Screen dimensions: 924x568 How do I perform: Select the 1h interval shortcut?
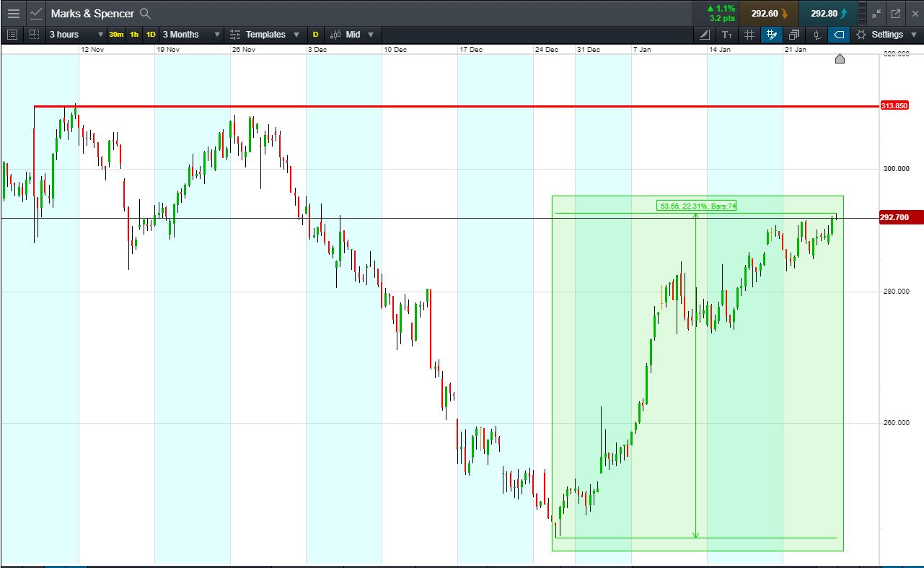[x=134, y=34]
